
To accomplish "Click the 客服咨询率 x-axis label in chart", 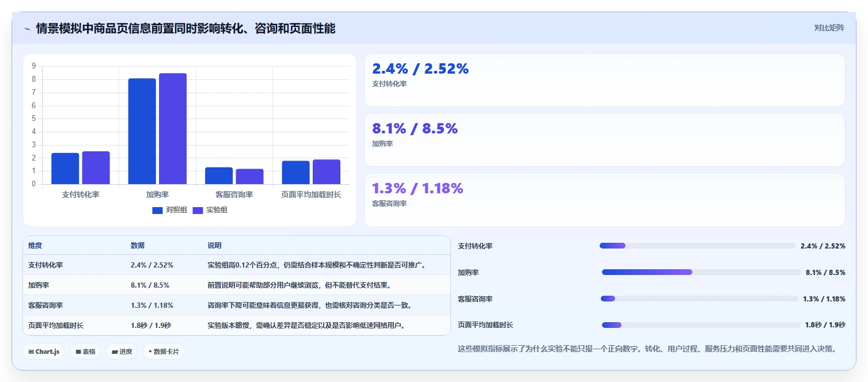I will click(234, 194).
